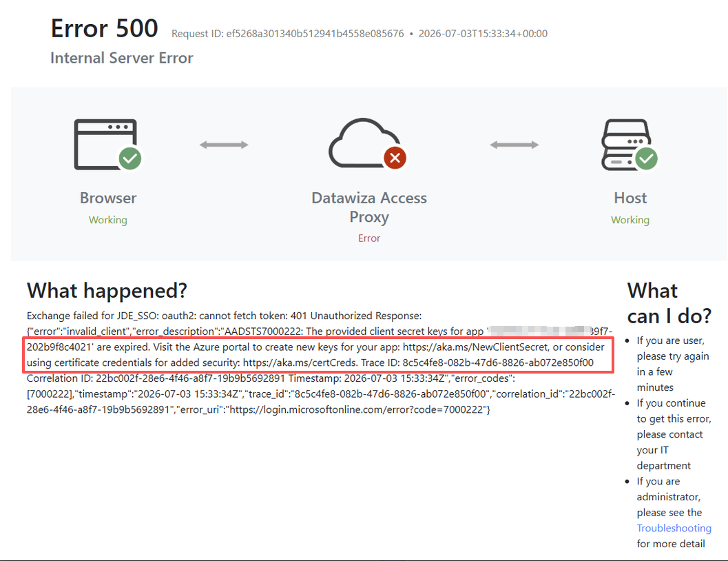Click the Internal Server Error subtitle

[122, 58]
